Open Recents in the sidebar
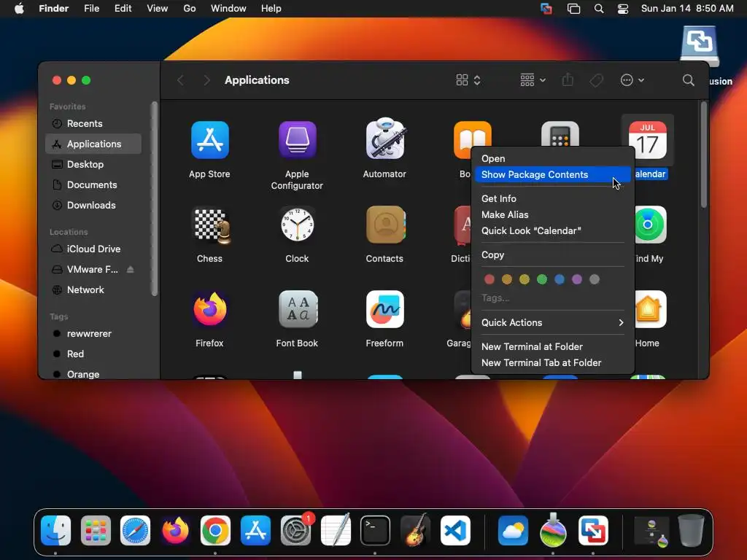The image size is (747, 560). (x=93, y=124)
